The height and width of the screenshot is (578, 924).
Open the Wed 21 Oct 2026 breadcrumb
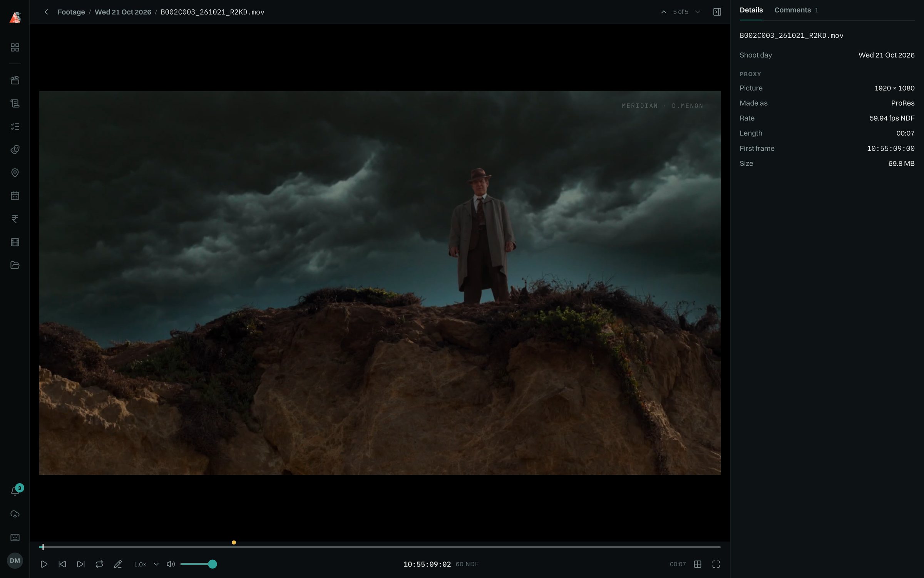point(123,12)
